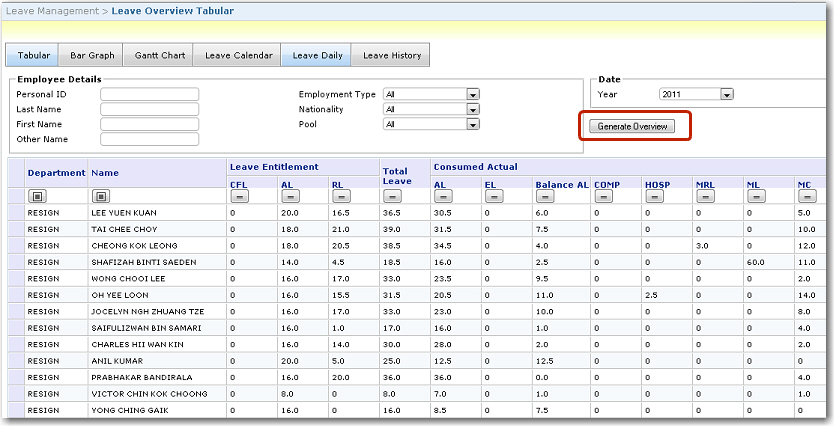
Task: Click the minus icon under Total Leave
Action: click(392, 197)
